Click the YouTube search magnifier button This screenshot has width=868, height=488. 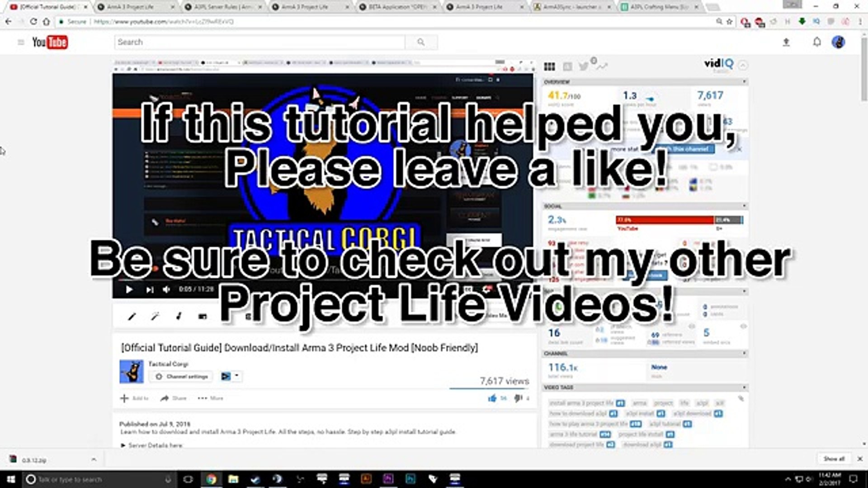coord(421,42)
